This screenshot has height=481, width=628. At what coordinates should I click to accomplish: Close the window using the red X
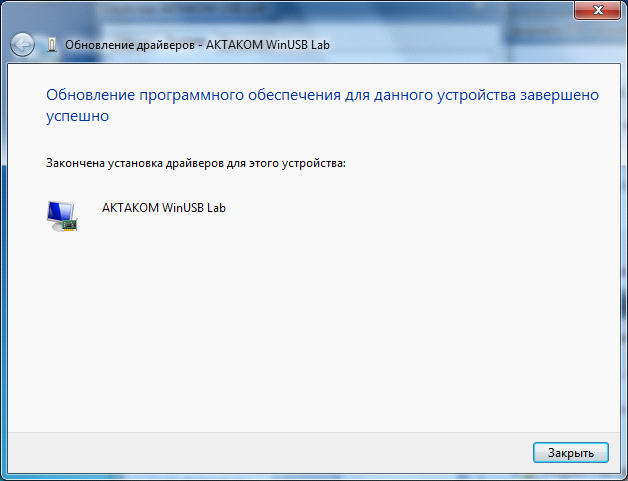(x=598, y=10)
